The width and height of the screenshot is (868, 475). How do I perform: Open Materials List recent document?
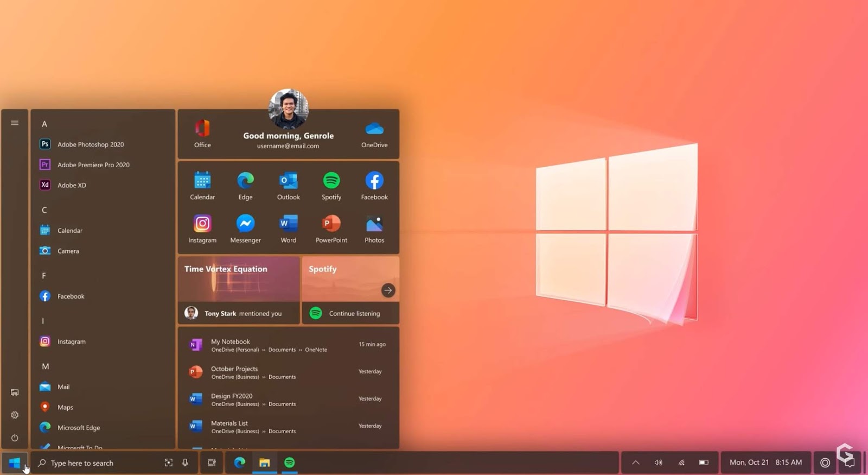pyautogui.click(x=288, y=427)
